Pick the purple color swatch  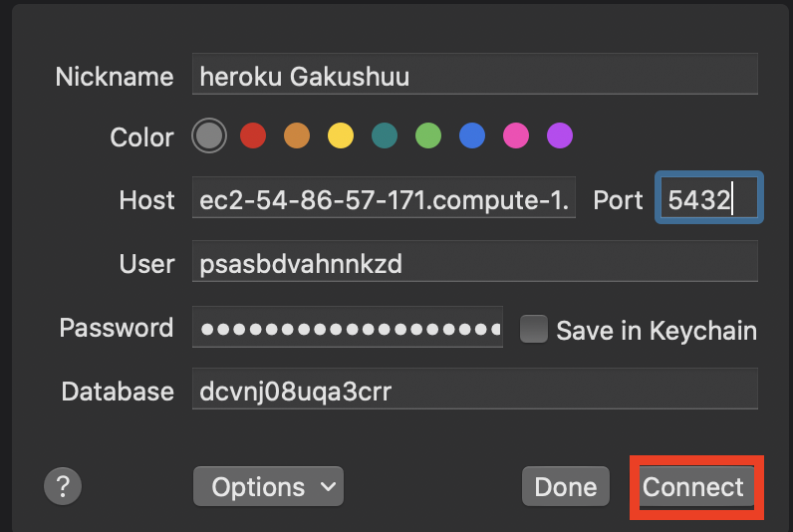[560, 135]
